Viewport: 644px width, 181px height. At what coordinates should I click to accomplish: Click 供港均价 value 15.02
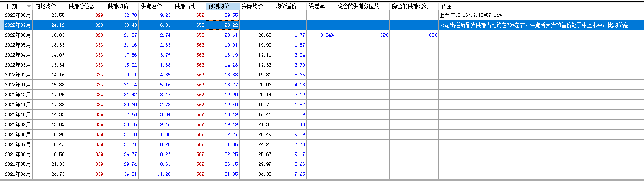coord(122,65)
